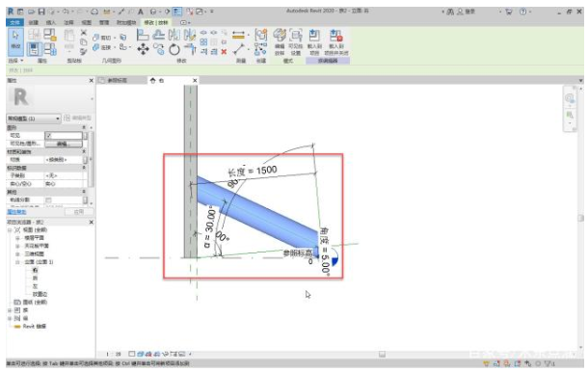
Task: Click the Create Group icon
Action: 260,35
